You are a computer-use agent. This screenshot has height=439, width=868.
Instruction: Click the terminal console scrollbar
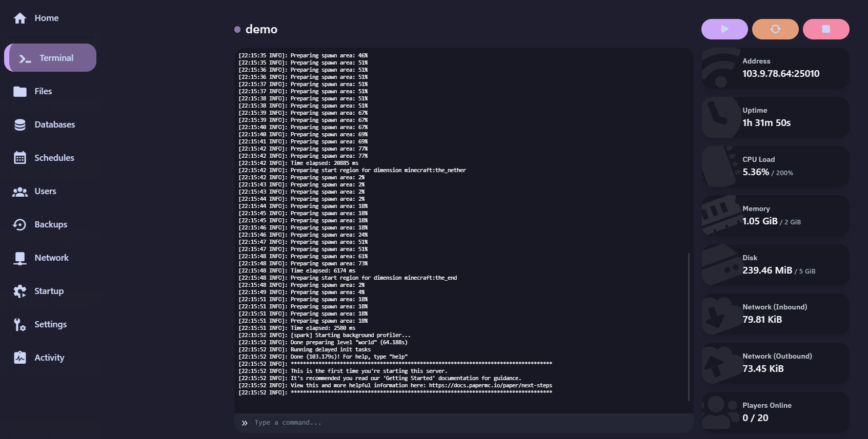tap(689, 327)
